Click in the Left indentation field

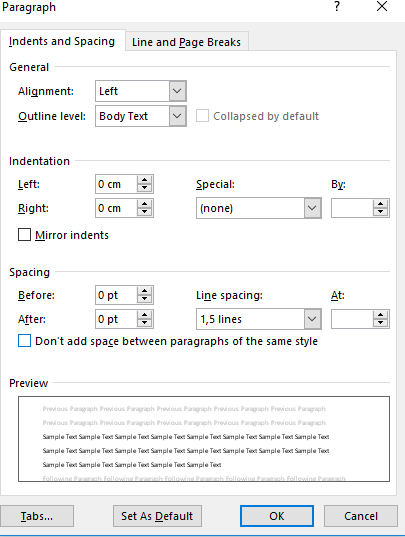[x=116, y=184]
